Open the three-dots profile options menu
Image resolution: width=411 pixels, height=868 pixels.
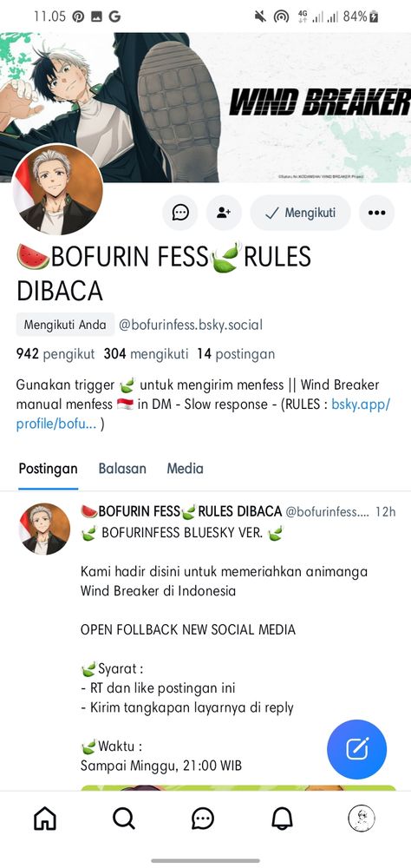pos(376,213)
